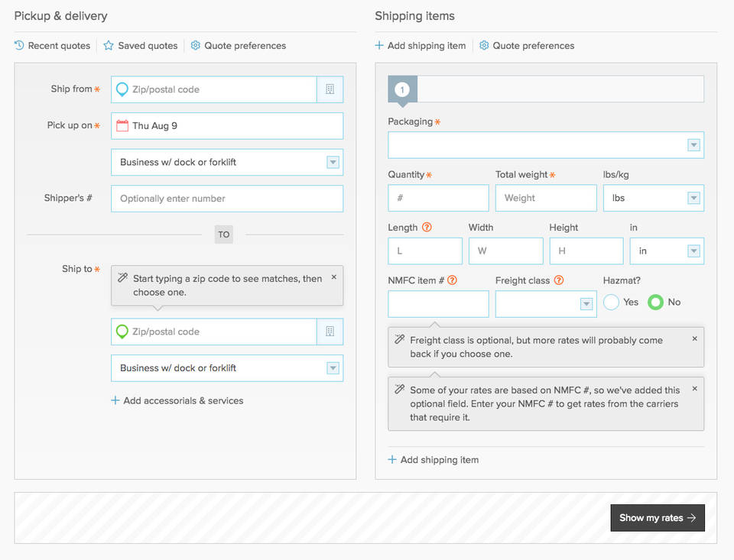The width and height of the screenshot is (734, 560).
Task: Click the NMFC item # help icon
Action: click(x=452, y=280)
